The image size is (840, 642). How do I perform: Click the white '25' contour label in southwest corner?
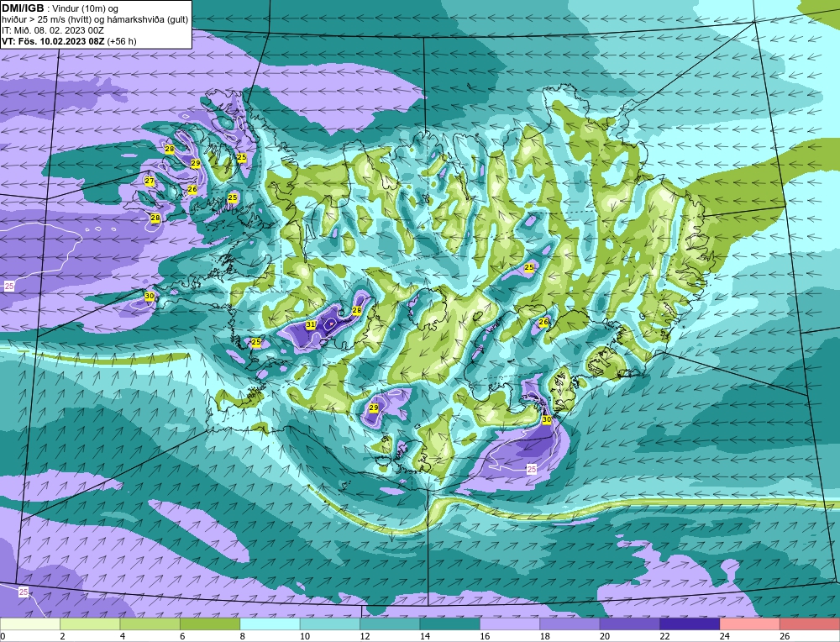[x=24, y=592]
